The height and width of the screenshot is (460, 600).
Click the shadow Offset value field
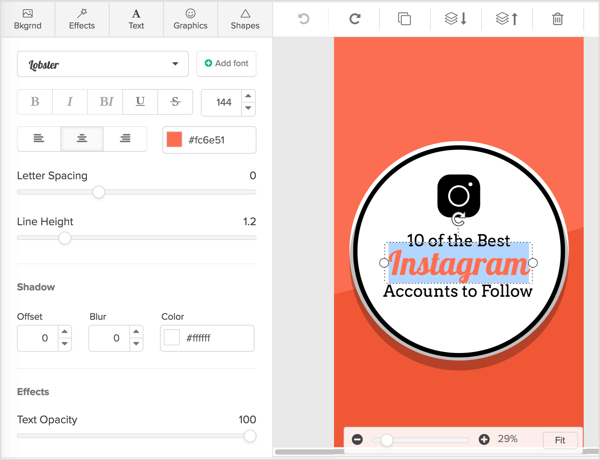(x=38, y=338)
